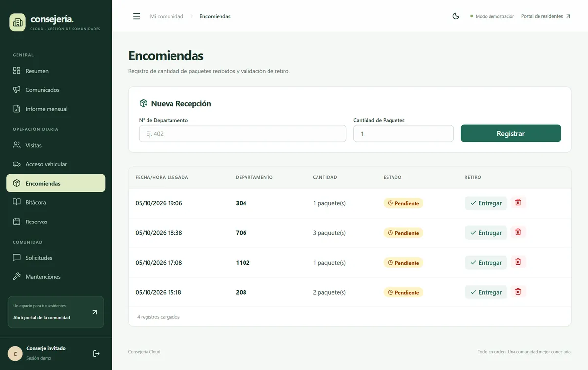588x370 pixels.
Task: Click Pendiente badge for departamento 304
Action: coord(403,203)
